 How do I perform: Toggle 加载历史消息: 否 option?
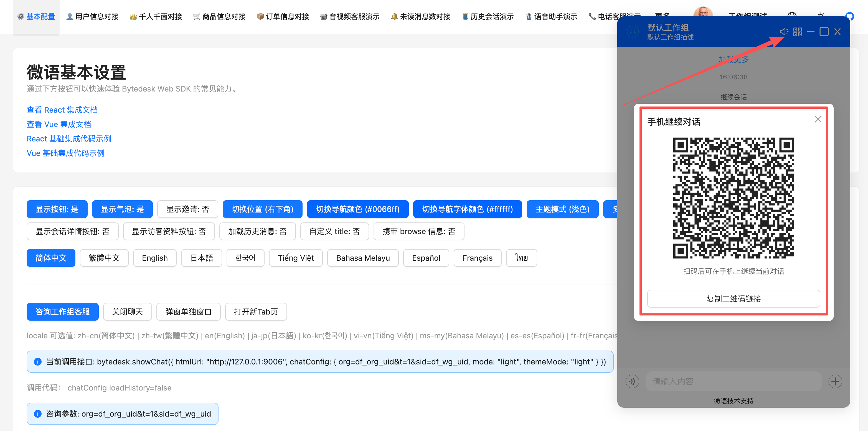(x=257, y=231)
